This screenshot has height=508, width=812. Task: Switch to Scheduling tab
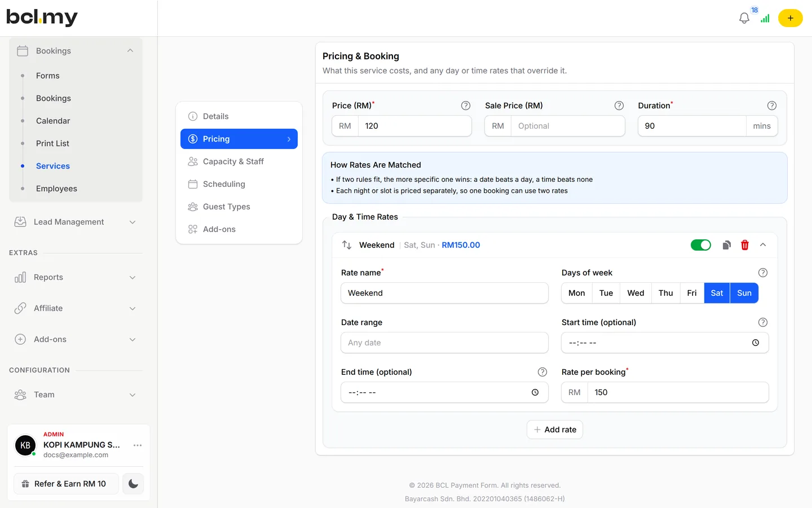pos(239,184)
